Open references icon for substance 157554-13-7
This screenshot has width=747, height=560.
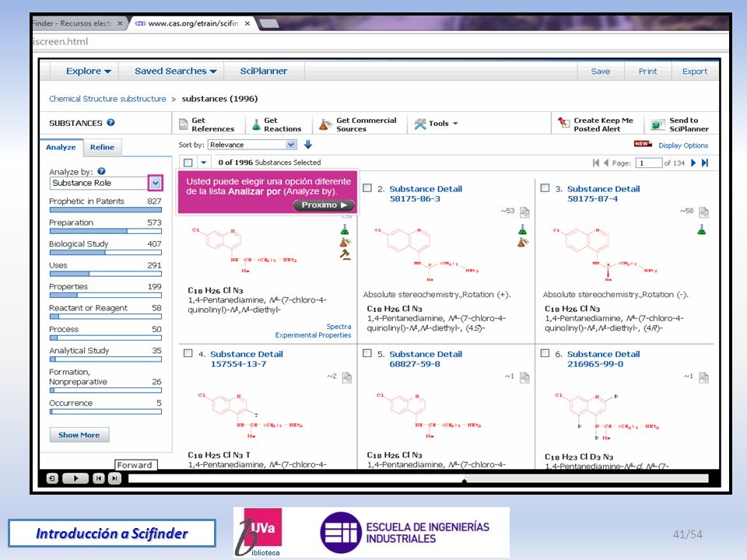click(347, 378)
